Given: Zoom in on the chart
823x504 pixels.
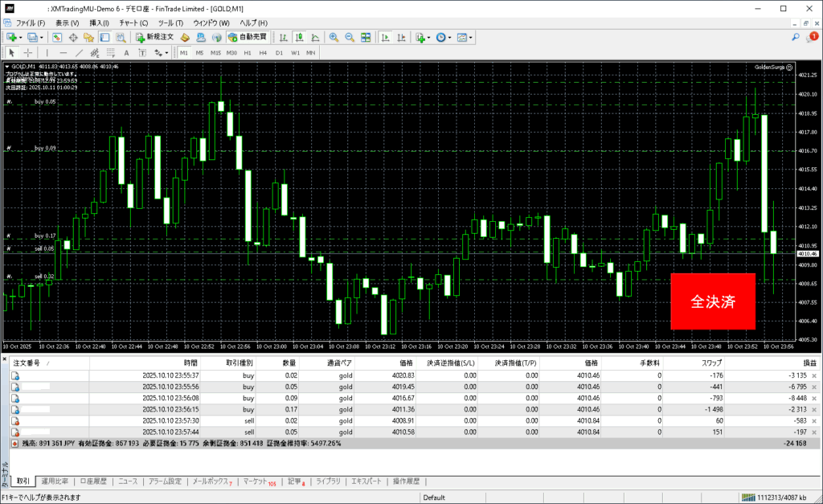Looking at the screenshot, I should (334, 37).
